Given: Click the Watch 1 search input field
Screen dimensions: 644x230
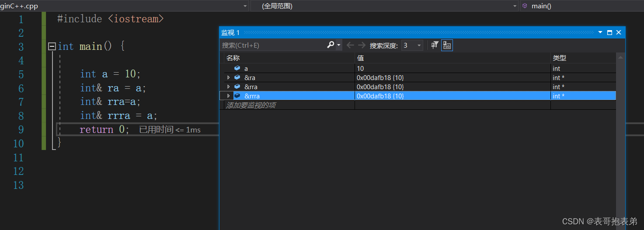Looking at the screenshot, I should [x=273, y=45].
